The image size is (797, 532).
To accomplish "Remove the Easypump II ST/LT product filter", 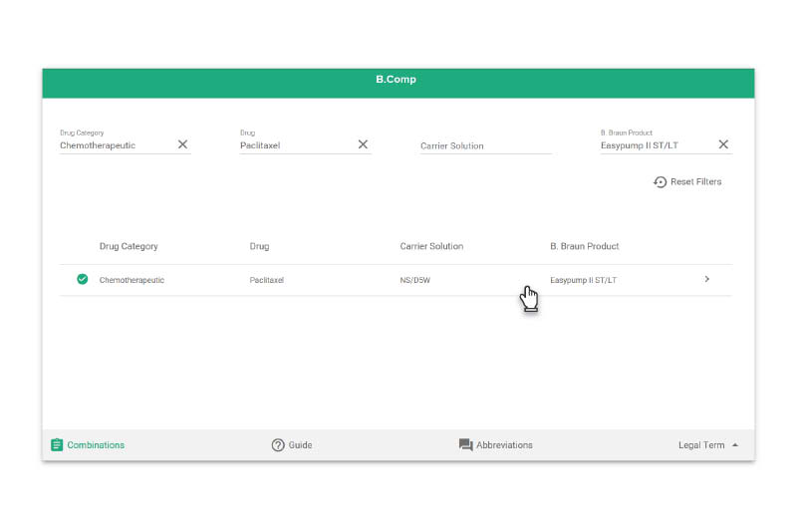I will (723, 144).
